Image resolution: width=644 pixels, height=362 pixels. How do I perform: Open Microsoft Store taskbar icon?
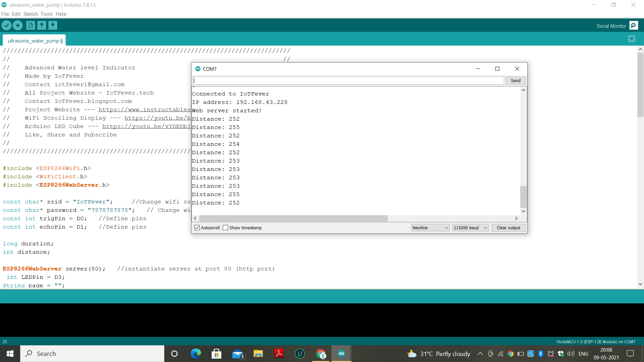point(216,354)
